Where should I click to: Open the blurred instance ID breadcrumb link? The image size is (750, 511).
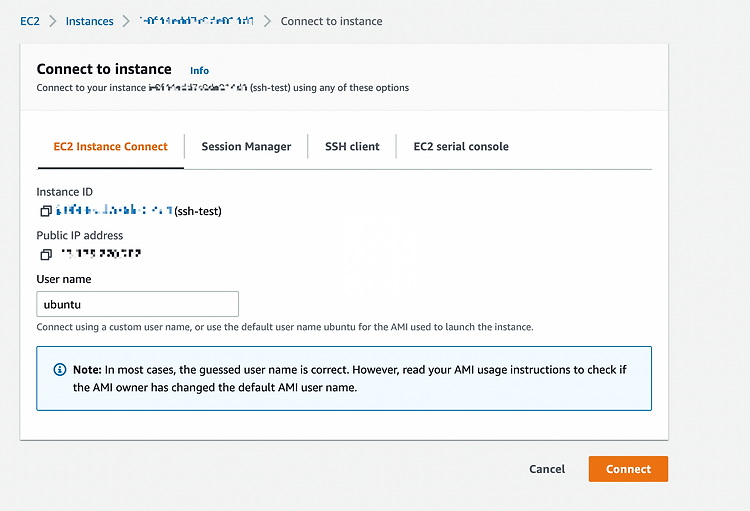[x=196, y=21]
